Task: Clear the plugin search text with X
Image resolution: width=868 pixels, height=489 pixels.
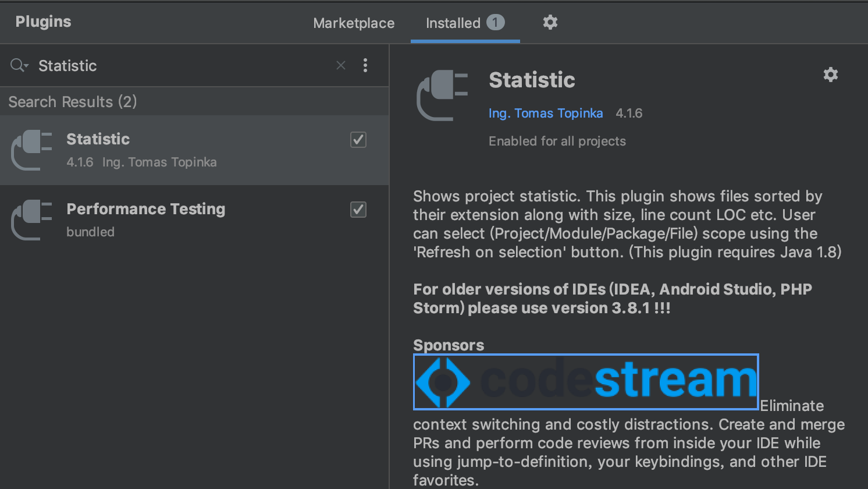Action: 341,66
